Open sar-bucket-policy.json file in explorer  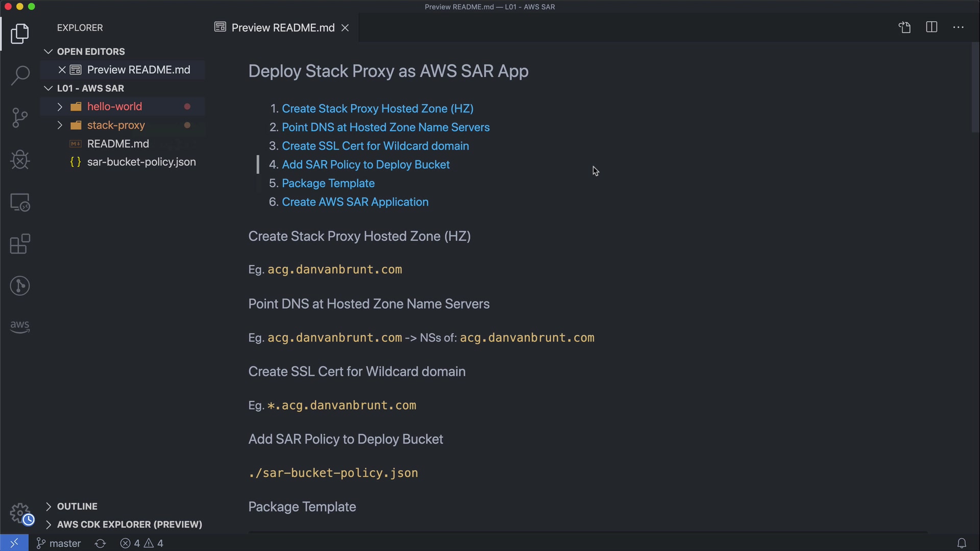click(x=141, y=162)
